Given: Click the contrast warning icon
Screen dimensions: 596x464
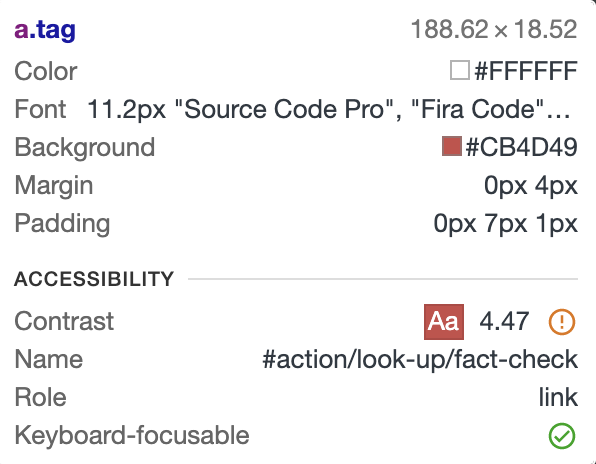Looking at the screenshot, I should click(x=561, y=321).
